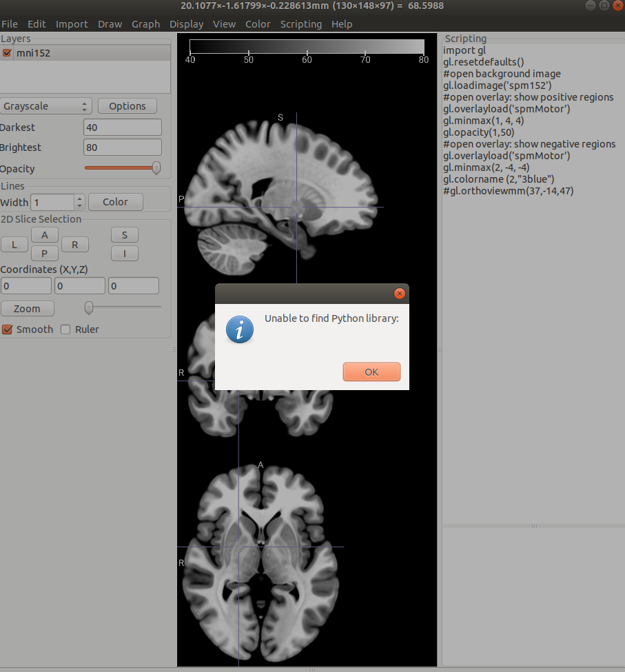Open the Scripting menu
Image resolution: width=625 pixels, height=672 pixels.
[300, 24]
